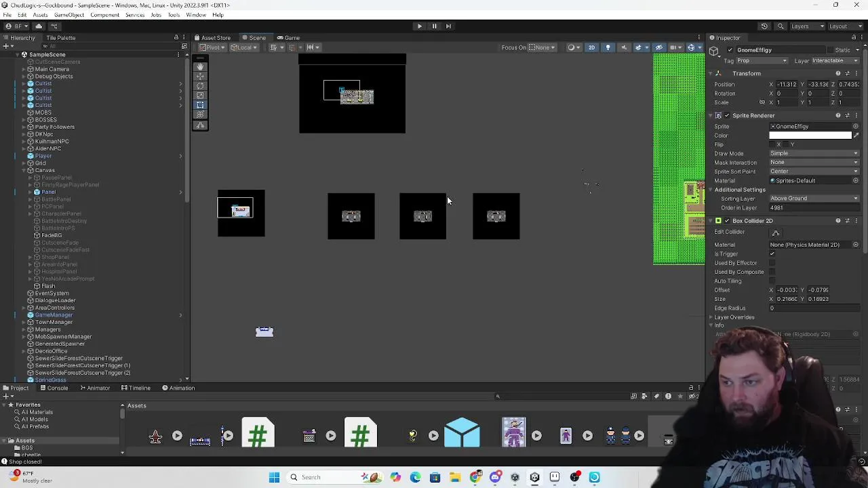Open the GameObject menu

(x=69, y=15)
